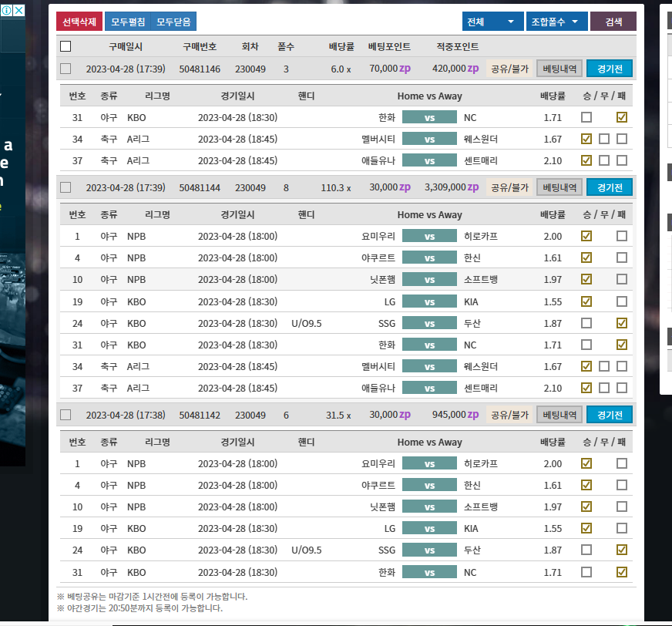Open 베팅내역 for the 110.3x bet
Image resolution: width=672 pixels, height=626 pixels.
click(x=559, y=187)
